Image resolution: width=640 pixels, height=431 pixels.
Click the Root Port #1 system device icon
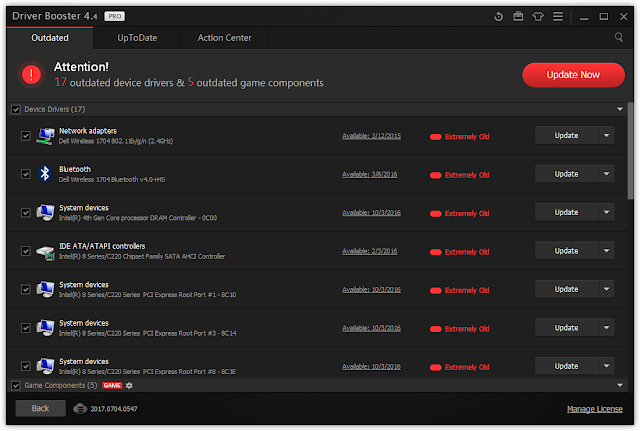click(x=45, y=289)
